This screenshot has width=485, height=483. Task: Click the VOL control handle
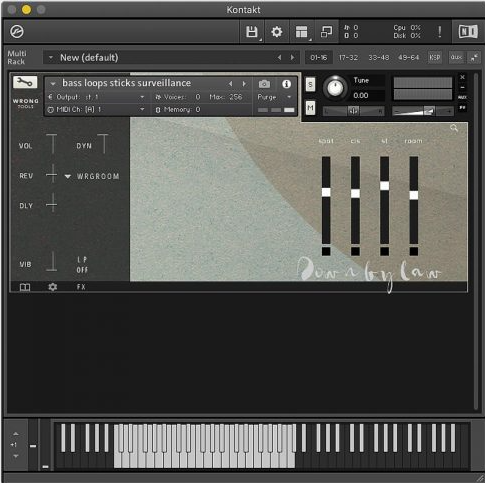(52, 144)
